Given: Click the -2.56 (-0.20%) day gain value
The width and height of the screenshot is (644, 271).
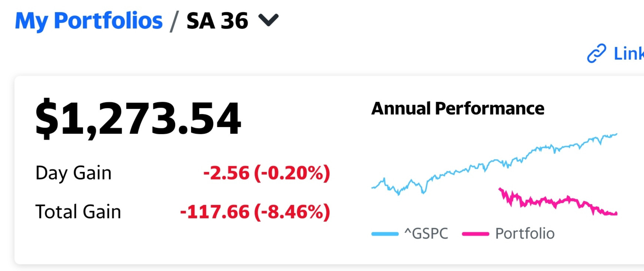Looking at the screenshot, I should 266,173.
